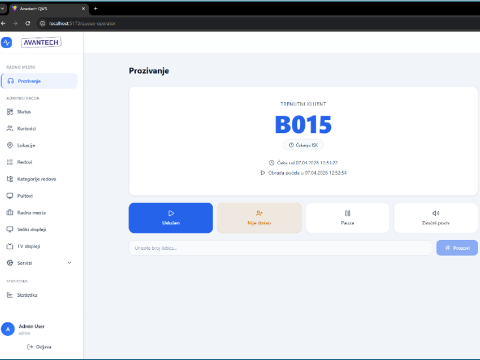
Task: Open Lokacije via the map pin icon
Action: pos(10,145)
